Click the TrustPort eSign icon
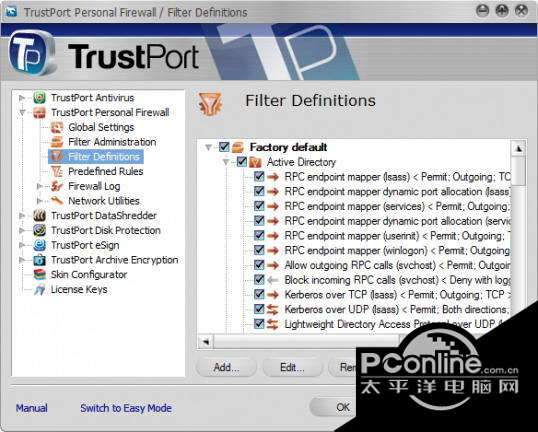Image resolution: width=538 pixels, height=432 pixels. click(x=39, y=245)
